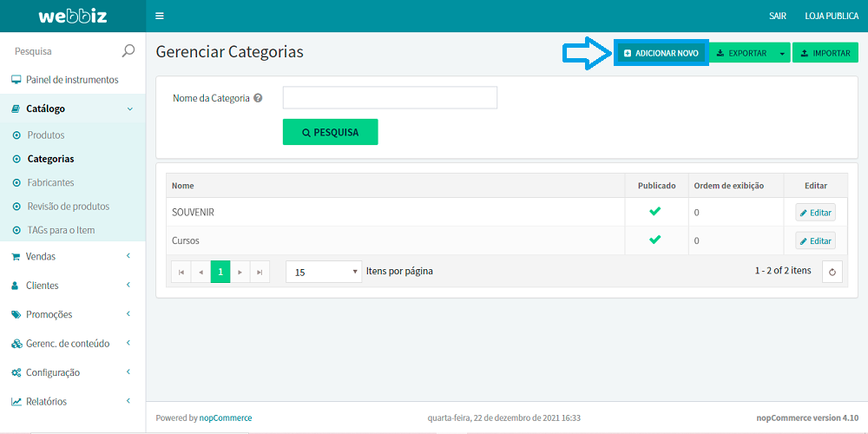
Task: Open the Exportar dropdown arrow
Action: [x=781, y=53]
